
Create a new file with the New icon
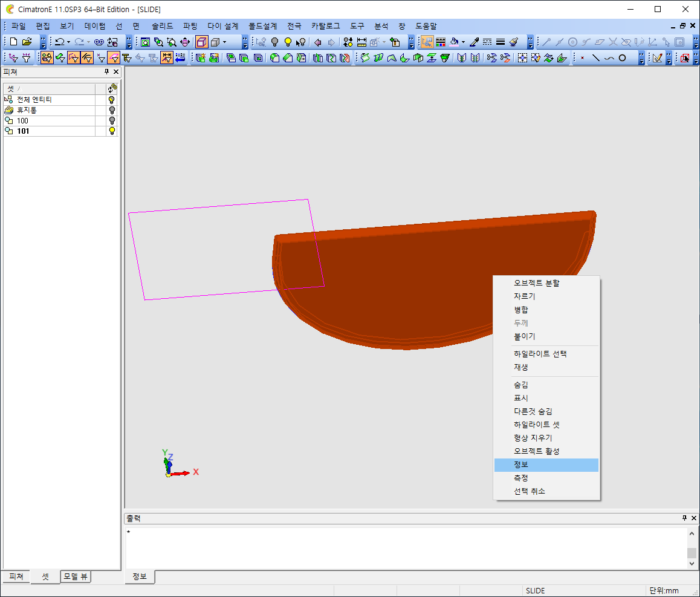pyautogui.click(x=13, y=42)
